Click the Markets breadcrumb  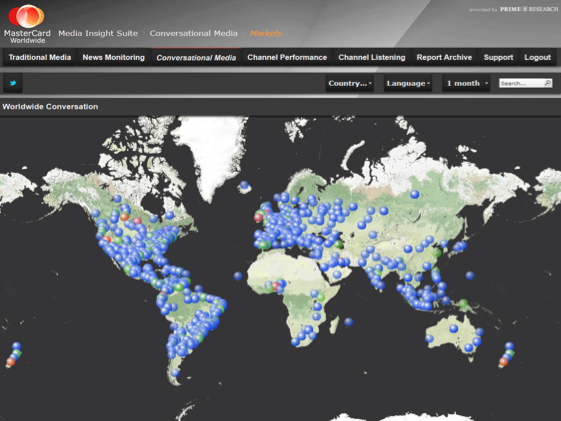pos(266,33)
